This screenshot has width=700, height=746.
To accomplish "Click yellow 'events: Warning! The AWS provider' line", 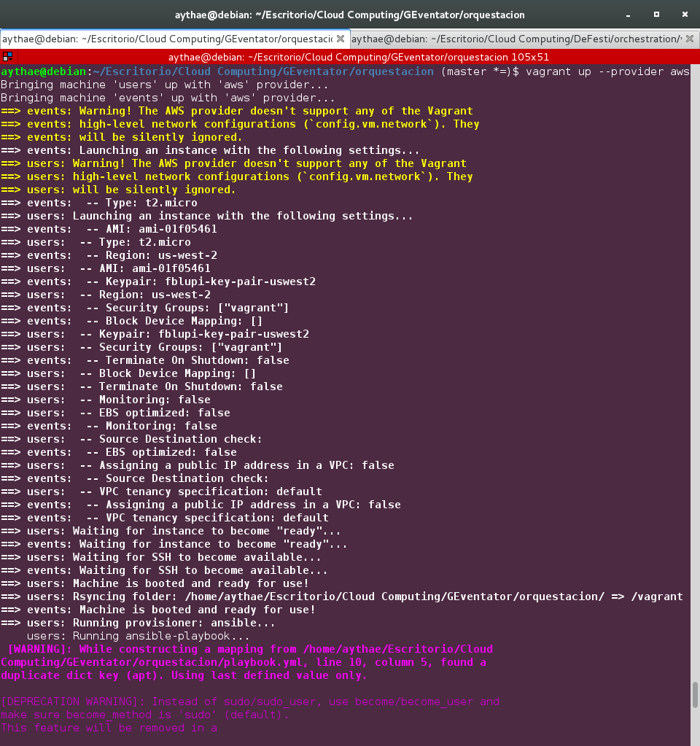I will [x=237, y=112].
